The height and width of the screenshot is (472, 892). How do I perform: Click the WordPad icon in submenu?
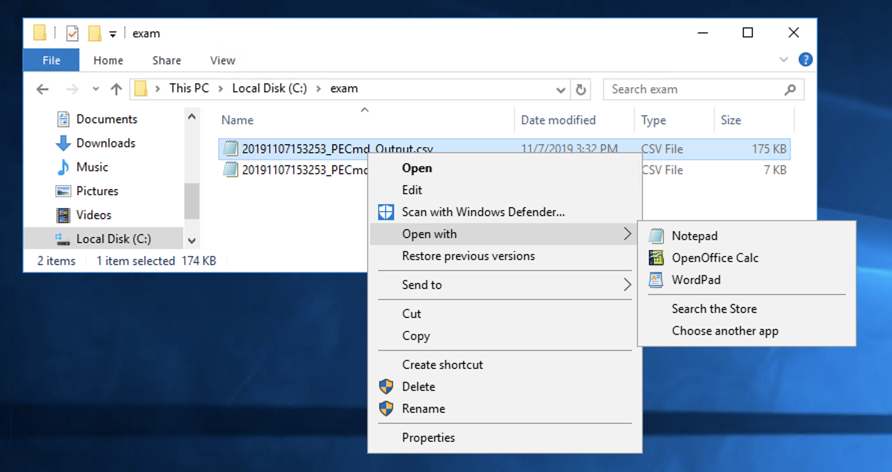pyautogui.click(x=656, y=280)
